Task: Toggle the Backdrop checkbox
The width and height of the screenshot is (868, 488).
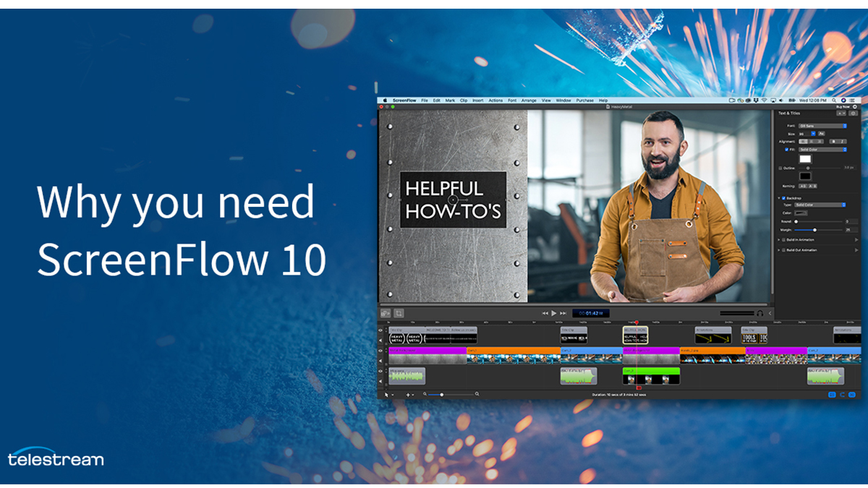Action: tap(783, 197)
